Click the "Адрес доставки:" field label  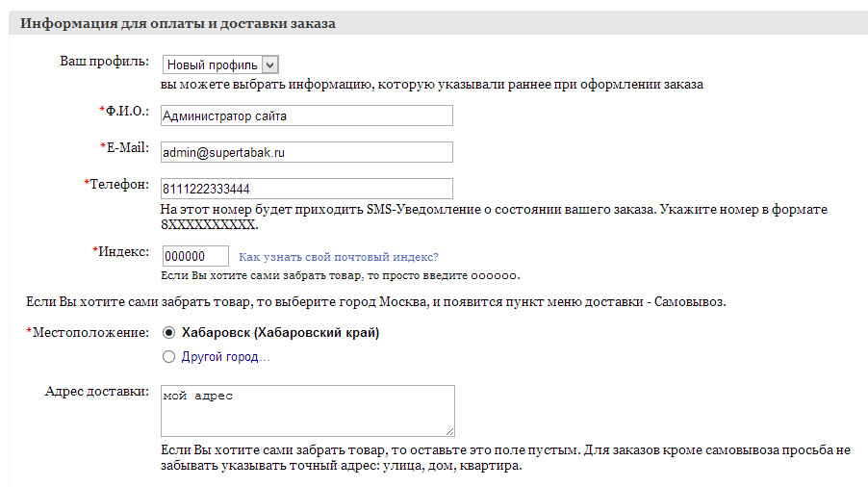click(96, 392)
